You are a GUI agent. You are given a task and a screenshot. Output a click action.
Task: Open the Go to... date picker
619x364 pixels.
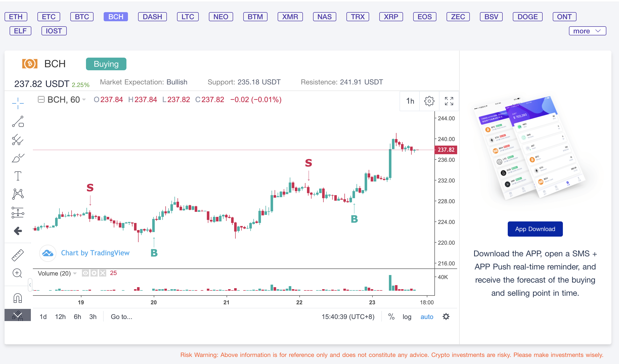(x=121, y=317)
